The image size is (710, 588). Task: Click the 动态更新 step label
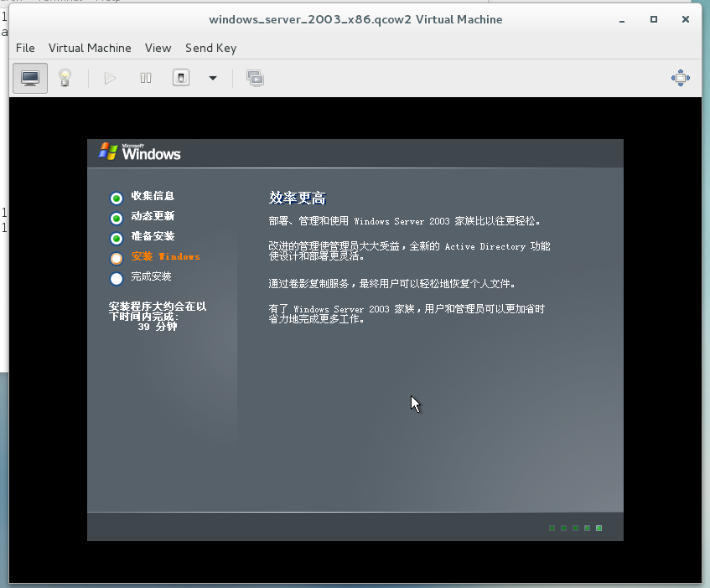click(x=153, y=216)
